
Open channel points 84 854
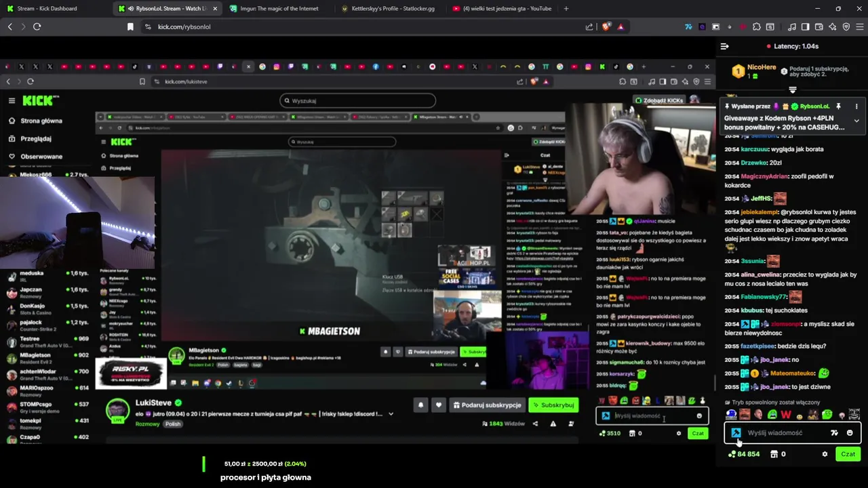coord(744,454)
